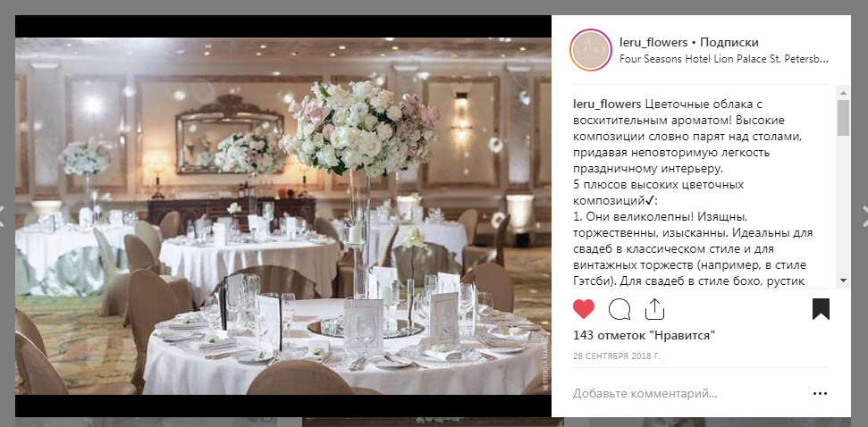Open the leru_flowers profile avatar
The width and height of the screenshot is (868, 427).
click(591, 50)
